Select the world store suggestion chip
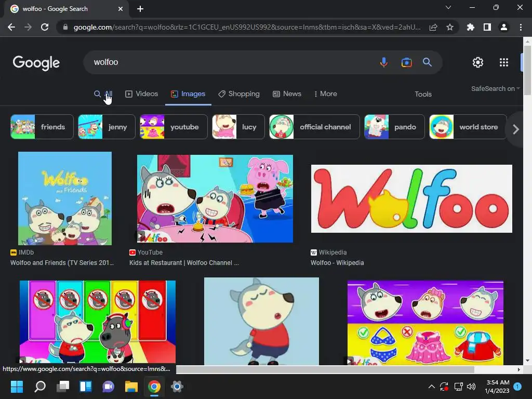Image resolution: width=532 pixels, height=399 pixels. tap(468, 127)
